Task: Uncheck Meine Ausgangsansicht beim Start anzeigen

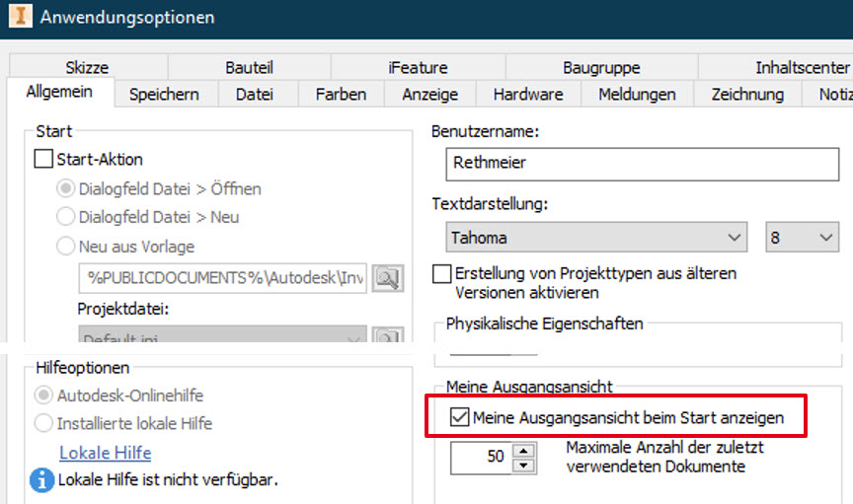Action: pos(460,417)
